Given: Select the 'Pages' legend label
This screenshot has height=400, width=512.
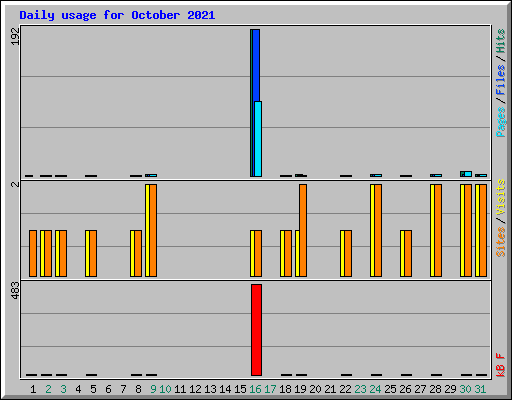Looking at the screenshot, I should (x=500, y=122).
